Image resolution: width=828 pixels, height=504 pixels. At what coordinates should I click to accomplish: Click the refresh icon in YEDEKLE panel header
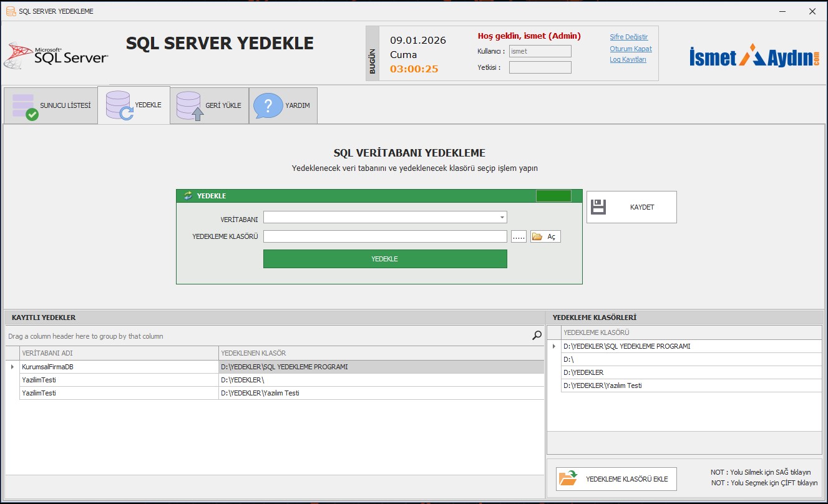[x=188, y=196]
